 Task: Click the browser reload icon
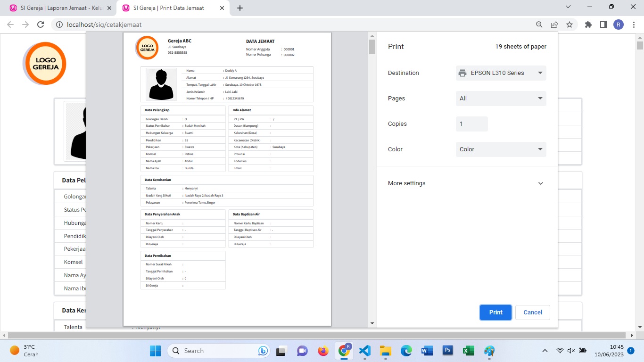41,25
